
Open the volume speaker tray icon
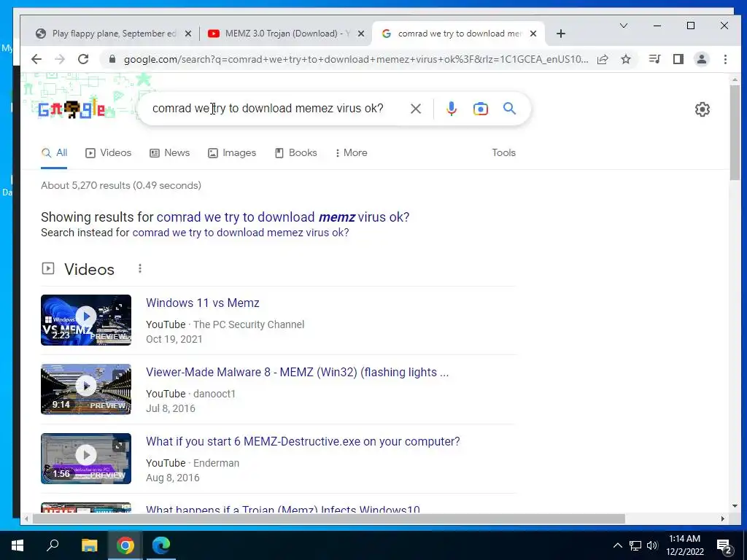(x=652, y=545)
